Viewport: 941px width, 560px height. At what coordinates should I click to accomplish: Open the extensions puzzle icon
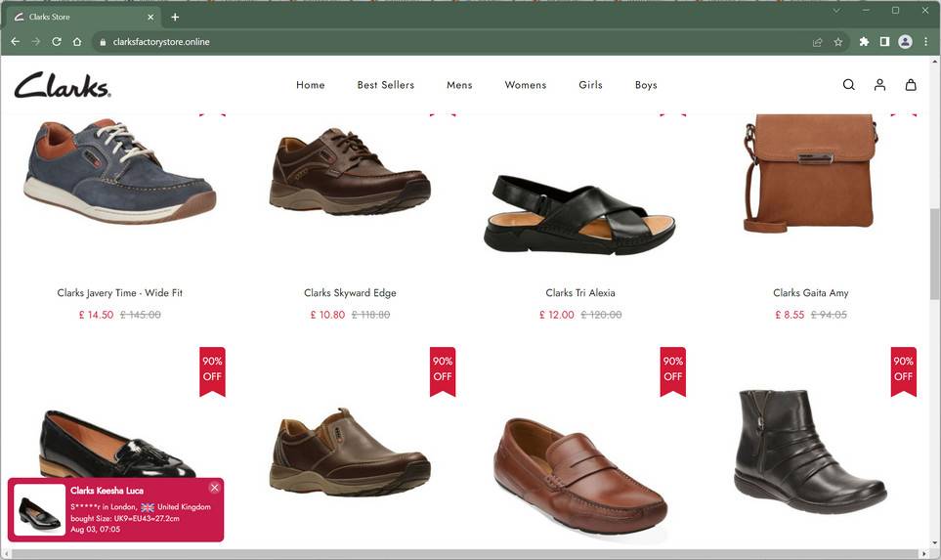click(x=864, y=41)
